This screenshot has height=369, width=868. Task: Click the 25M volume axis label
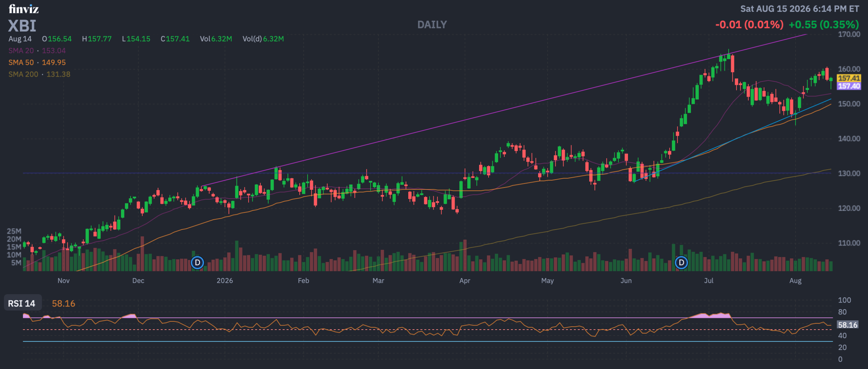[14, 231]
